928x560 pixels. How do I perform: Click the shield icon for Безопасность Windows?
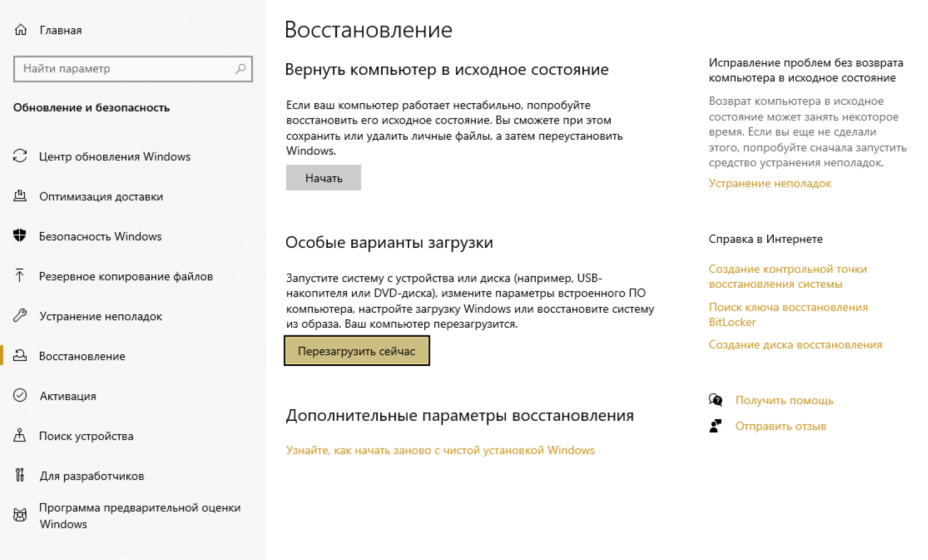click(x=20, y=236)
